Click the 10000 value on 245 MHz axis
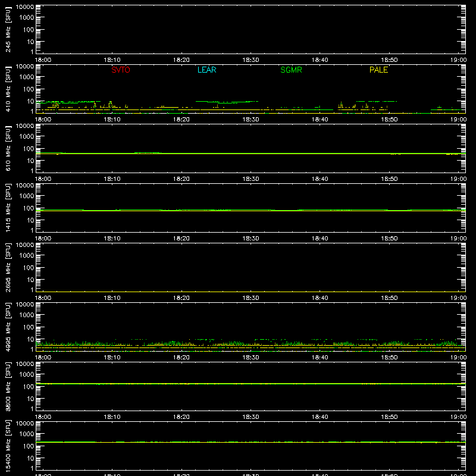This screenshot has width=476, height=476. 24,7
